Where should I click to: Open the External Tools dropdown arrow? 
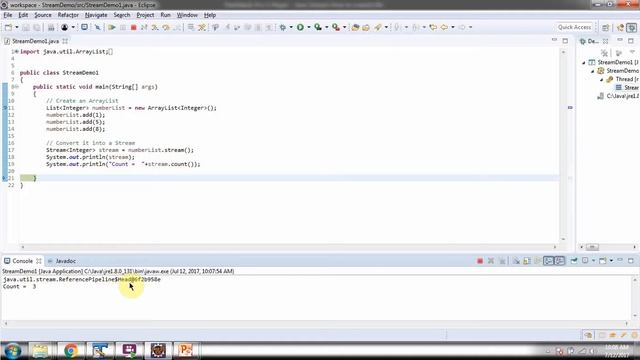[x=344, y=27]
